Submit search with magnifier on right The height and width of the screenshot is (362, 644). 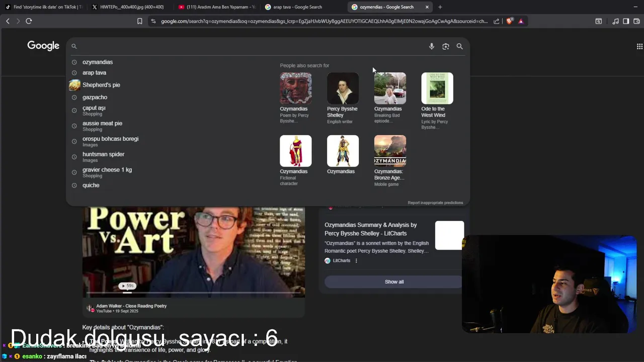click(459, 46)
